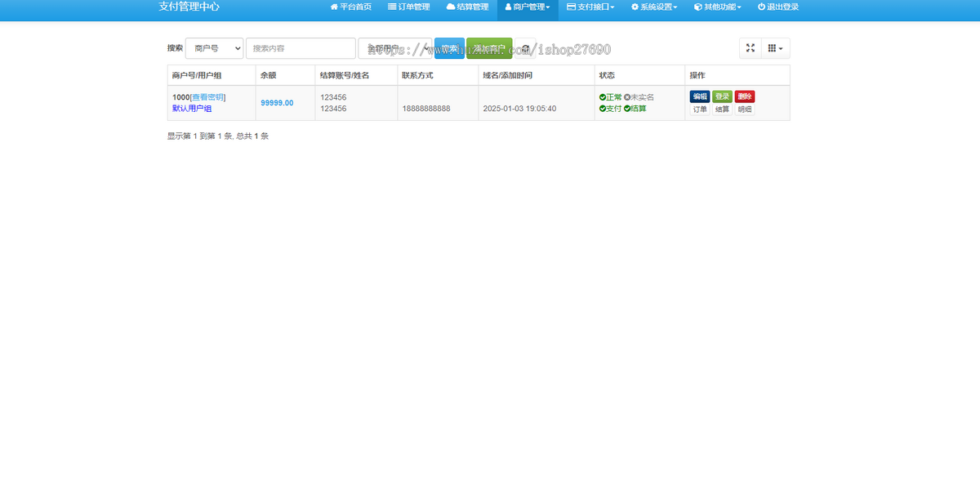Click phone number 18888888888 cell

426,109
